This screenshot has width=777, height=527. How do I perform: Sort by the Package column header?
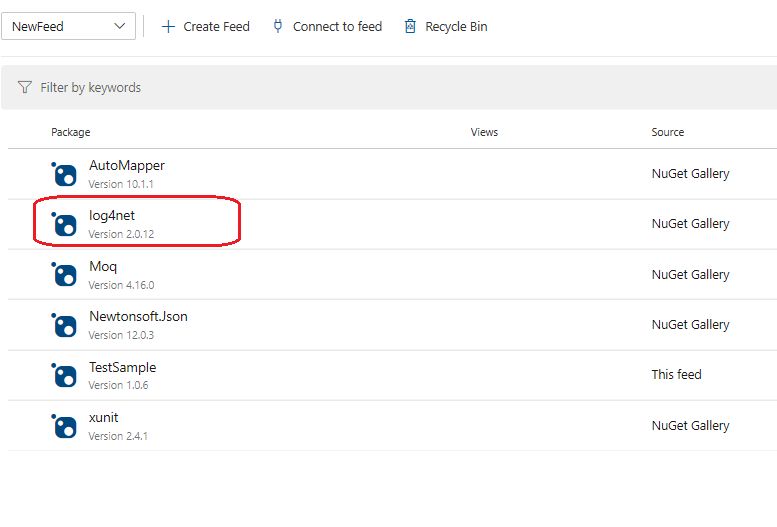point(71,132)
